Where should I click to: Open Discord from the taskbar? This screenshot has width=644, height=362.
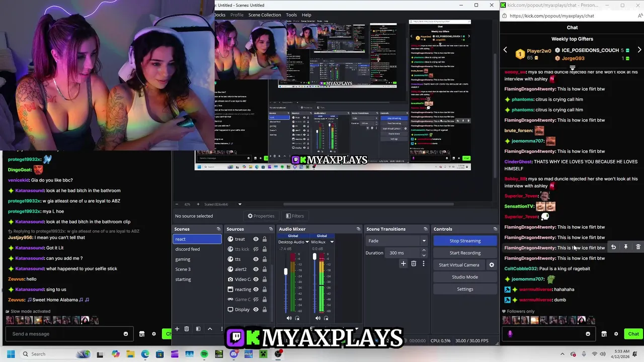[233, 354]
